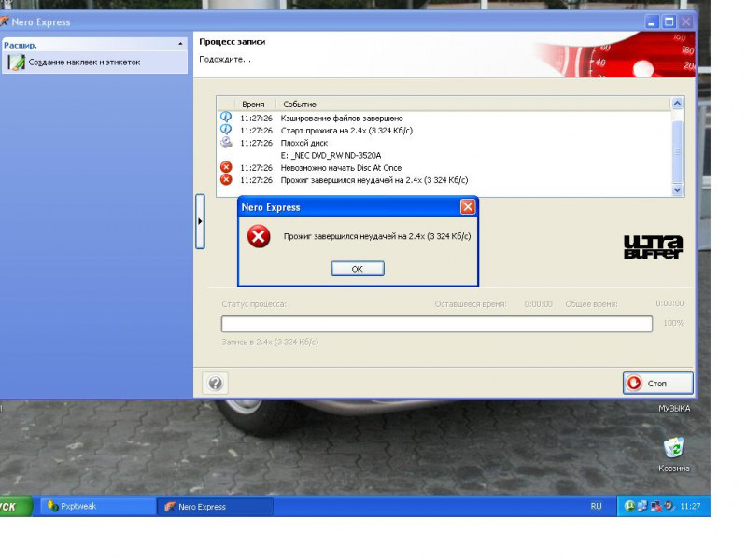This screenshot has width=747, height=560.
Task: Close the Nero Express error dialog
Action: click(468, 206)
